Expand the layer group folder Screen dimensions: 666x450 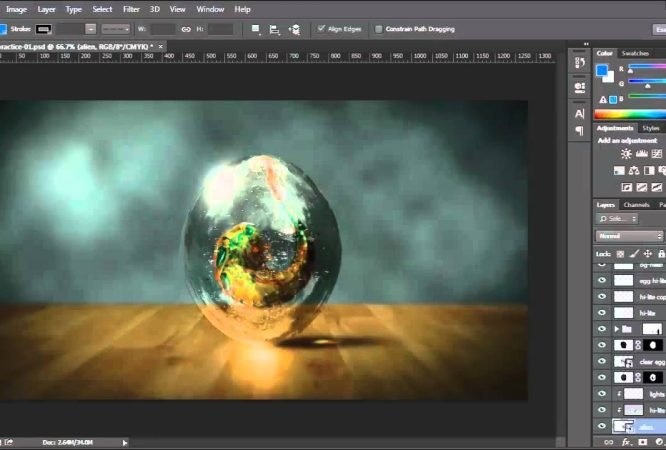click(x=617, y=329)
